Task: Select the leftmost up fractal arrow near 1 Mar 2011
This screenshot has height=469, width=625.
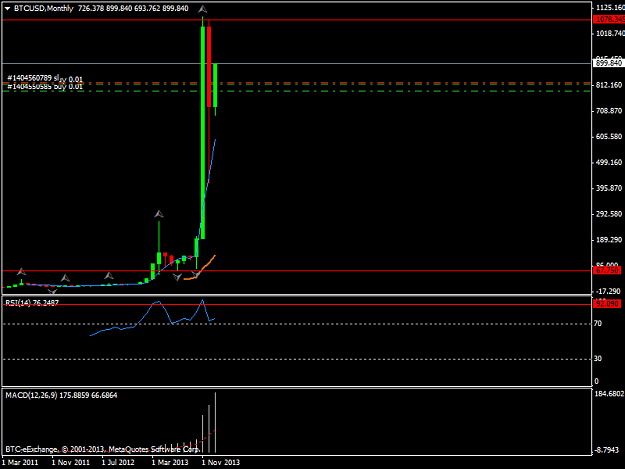Action: tap(22, 272)
